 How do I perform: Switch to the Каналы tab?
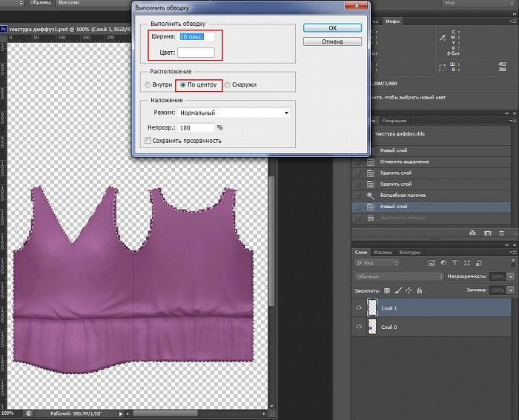pos(383,252)
